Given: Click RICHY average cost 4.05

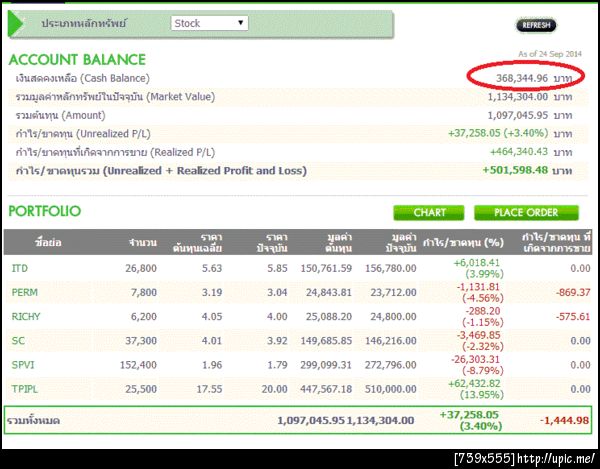Looking at the screenshot, I should coord(212,316).
